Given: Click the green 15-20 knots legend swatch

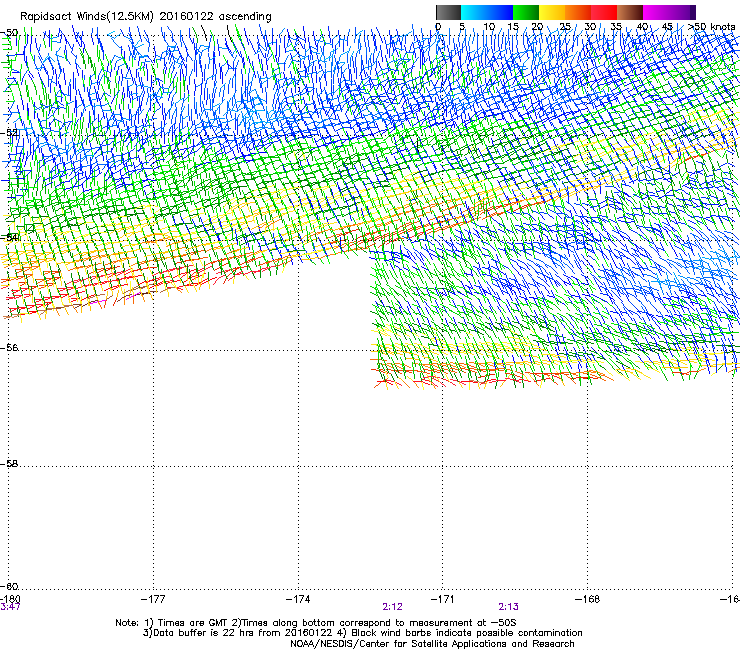Looking at the screenshot, I should coord(526,12).
